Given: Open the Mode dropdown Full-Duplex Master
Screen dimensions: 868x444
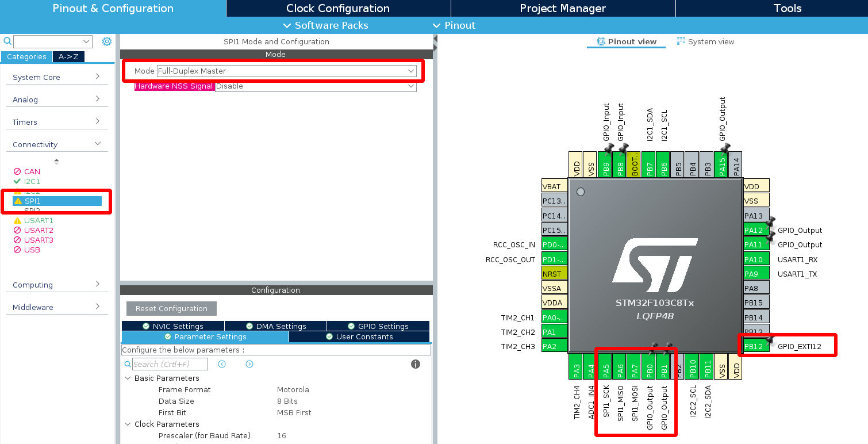Looking at the screenshot, I should tap(286, 71).
